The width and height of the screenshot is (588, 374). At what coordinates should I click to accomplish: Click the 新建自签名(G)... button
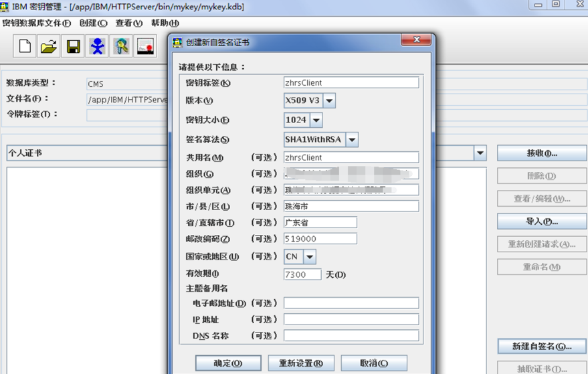click(x=542, y=347)
